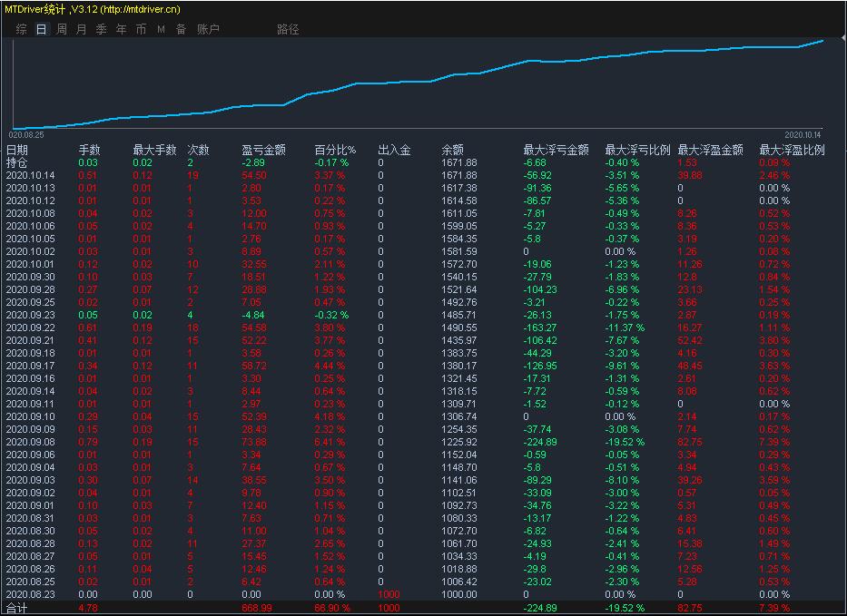Click the 出入金 column header
Viewport: 847px width, 616px height.
coord(394,150)
